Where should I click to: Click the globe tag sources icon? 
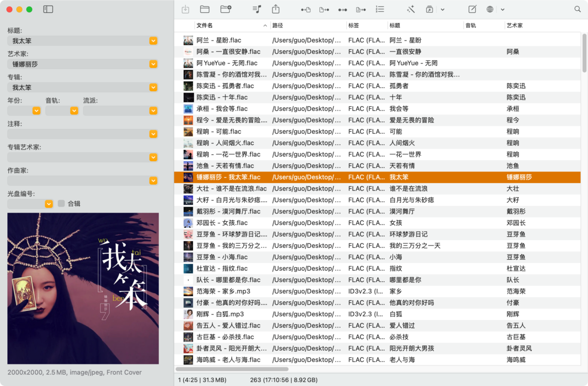(490, 9)
